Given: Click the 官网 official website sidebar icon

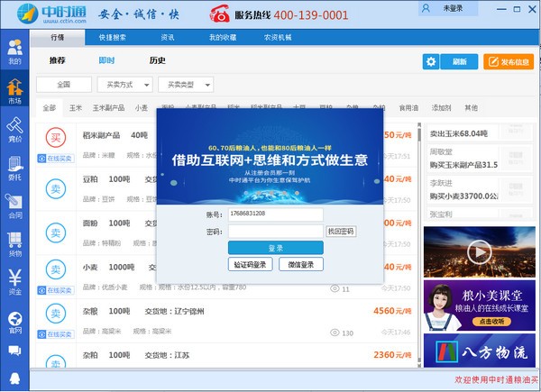Looking at the screenshot, I should (14, 322).
